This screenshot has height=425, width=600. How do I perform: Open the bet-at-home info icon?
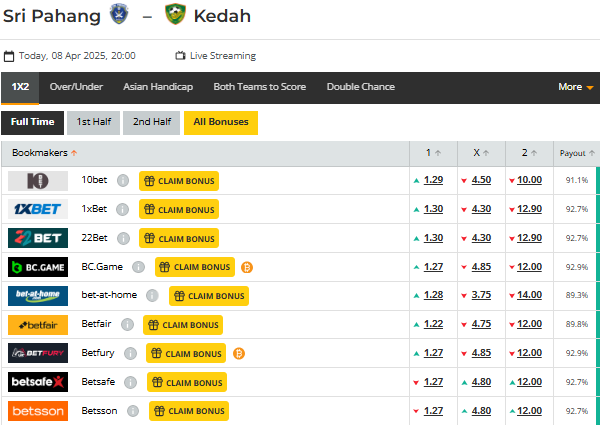click(x=153, y=296)
